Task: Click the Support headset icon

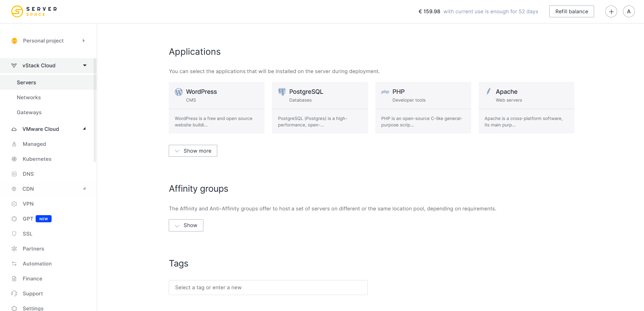Action: (x=14, y=294)
